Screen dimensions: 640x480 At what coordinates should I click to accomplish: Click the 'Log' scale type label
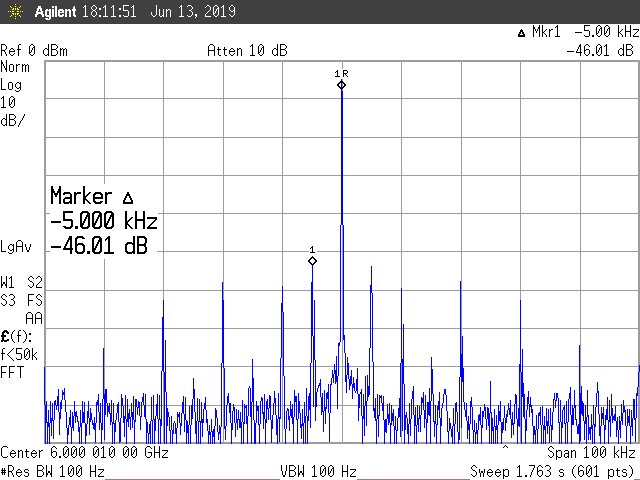pyautogui.click(x=11, y=85)
